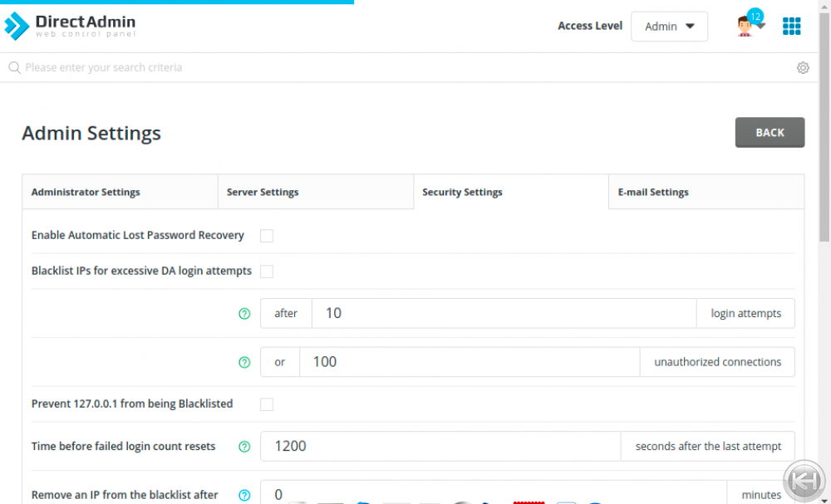The height and width of the screenshot is (504, 831).
Task: Click the search settings gear icon
Action: [803, 68]
